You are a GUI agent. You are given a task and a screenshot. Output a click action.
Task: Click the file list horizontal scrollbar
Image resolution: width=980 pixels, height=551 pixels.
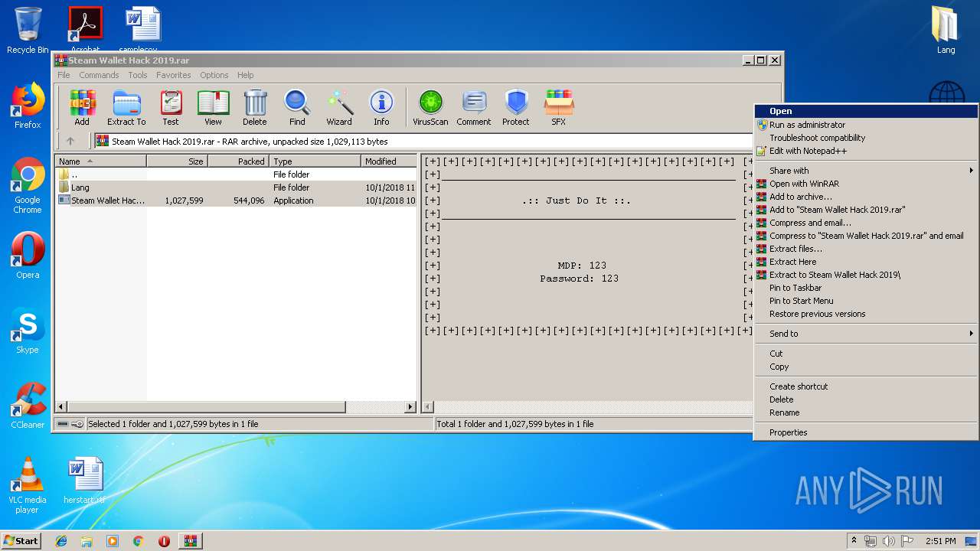(237, 407)
